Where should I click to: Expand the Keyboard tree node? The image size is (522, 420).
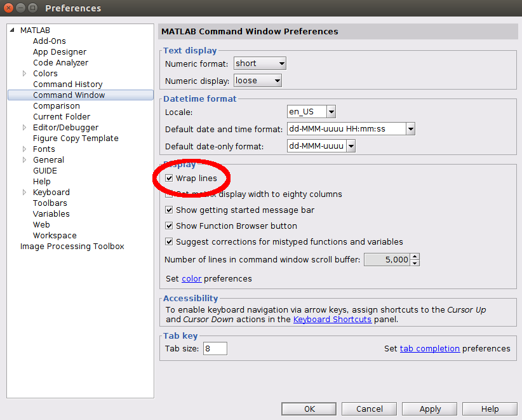pyautogui.click(x=24, y=192)
